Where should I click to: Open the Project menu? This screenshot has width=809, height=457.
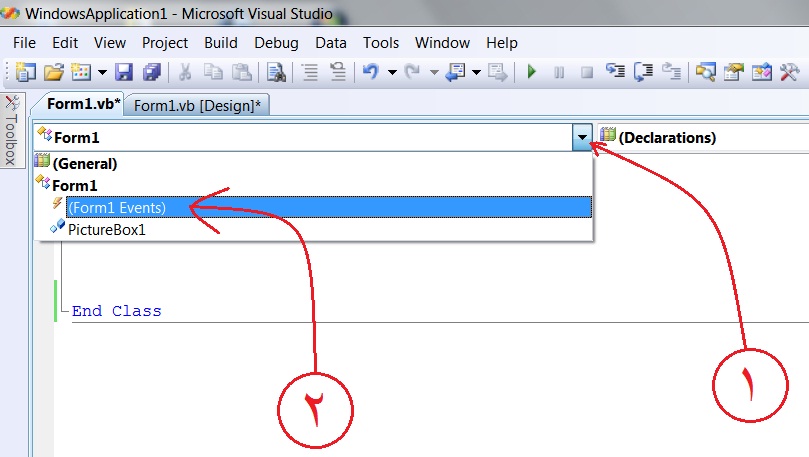(x=165, y=43)
